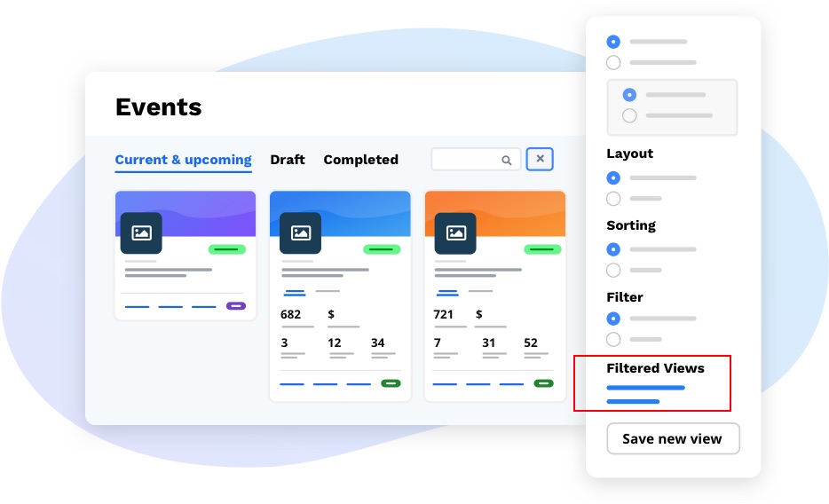Click green pill button on orange event card
Screen dimensions: 829x504
point(544,383)
